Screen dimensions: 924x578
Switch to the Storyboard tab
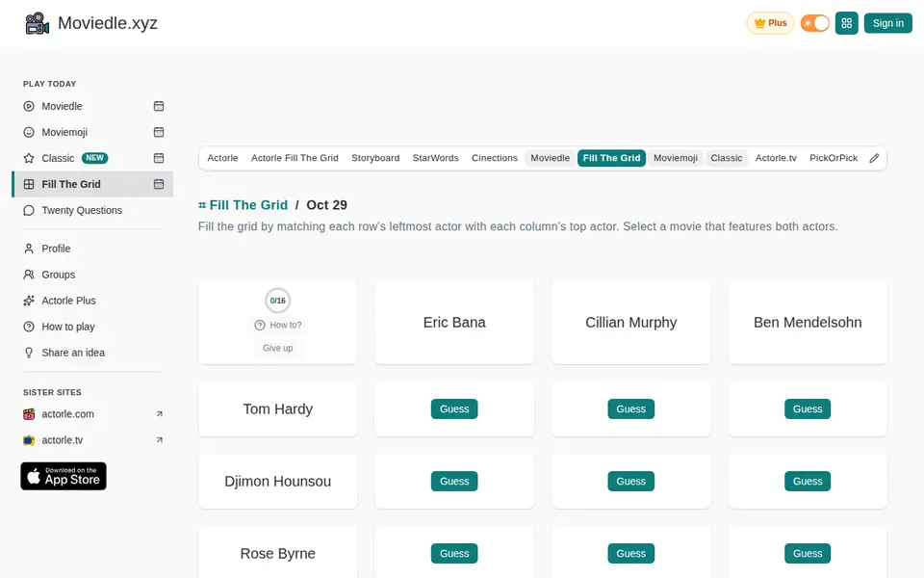click(375, 158)
